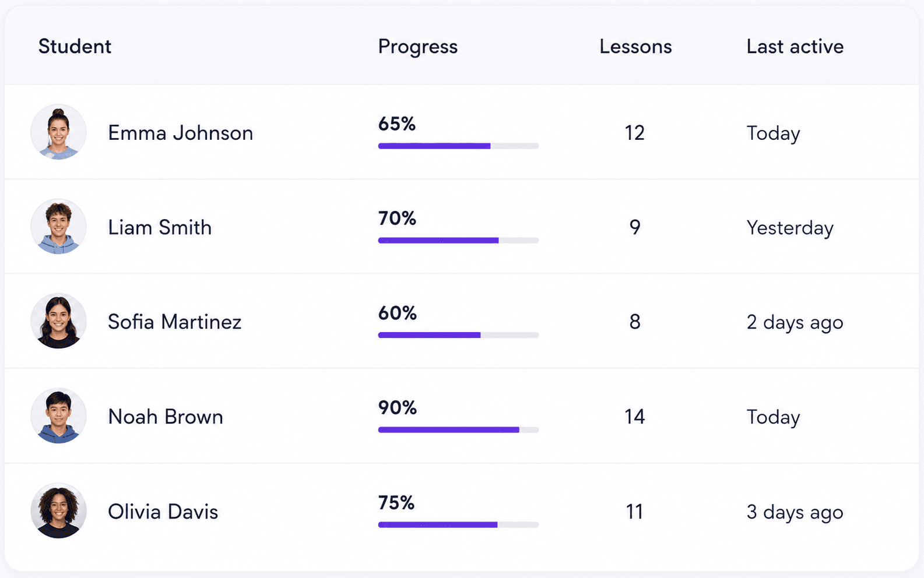Viewport: 924px width, 578px height.
Task: Open the Emma Johnson name link
Action: (x=180, y=133)
